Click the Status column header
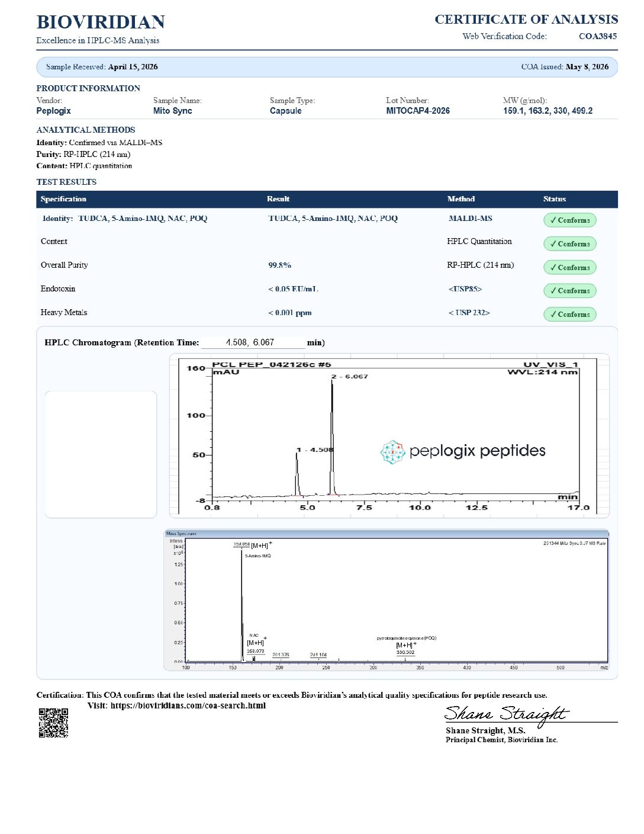The width and height of the screenshot is (644, 834). tap(555, 199)
